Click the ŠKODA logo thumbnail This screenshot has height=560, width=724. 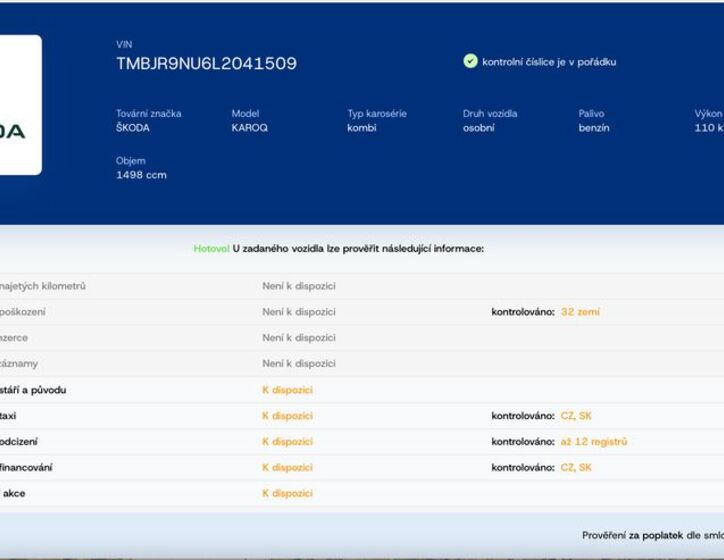[x=20, y=105]
